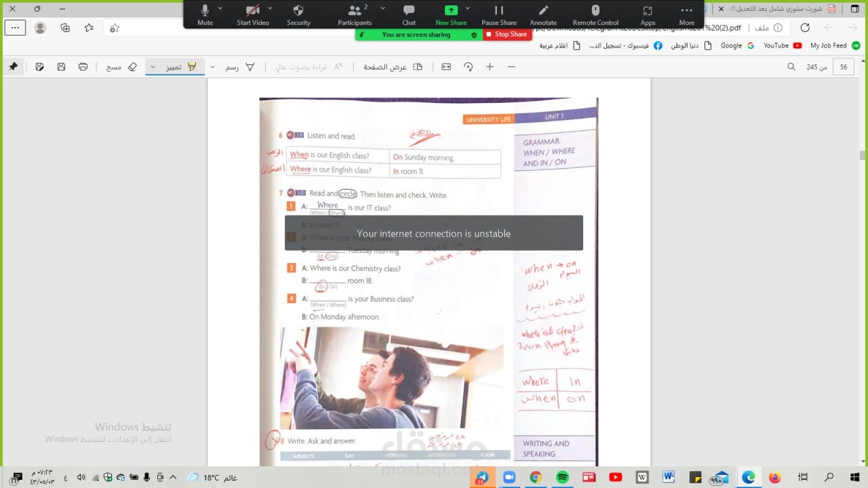Close the browser tab شورت ستوري

720,9
